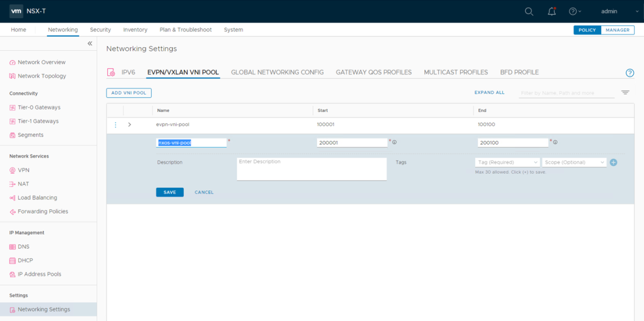The height and width of the screenshot is (321, 644).
Task: Open the DHCP management page
Action: [25, 260]
